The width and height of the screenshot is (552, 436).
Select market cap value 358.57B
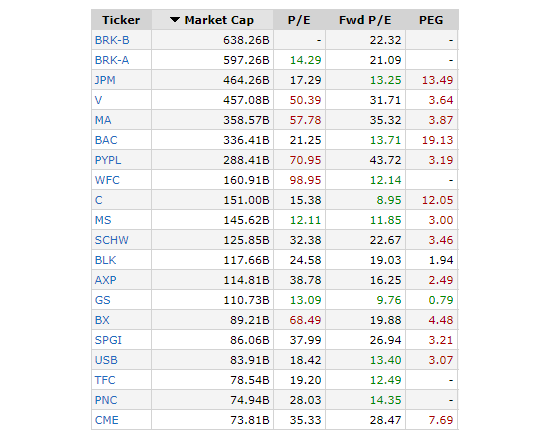click(246, 120)
